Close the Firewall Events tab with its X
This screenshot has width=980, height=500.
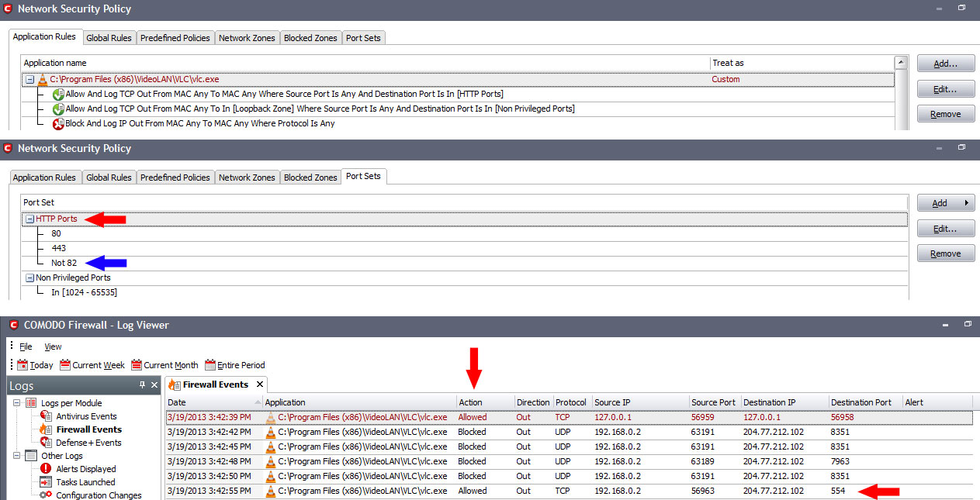click(260, 384)
